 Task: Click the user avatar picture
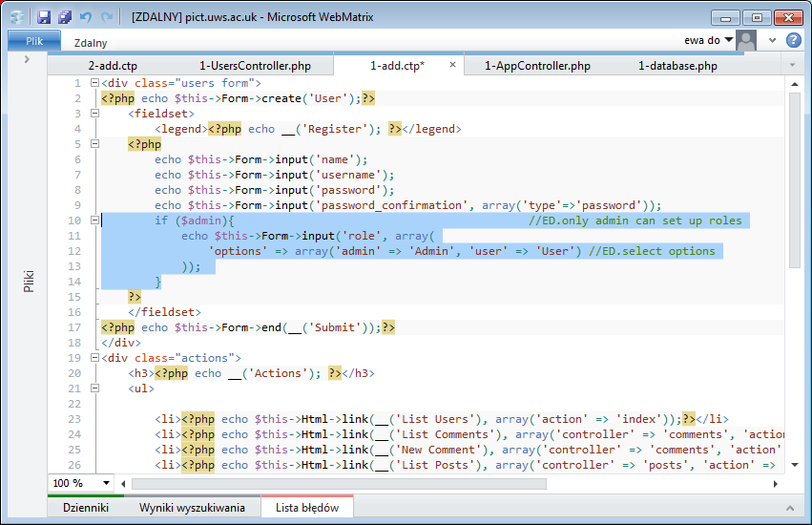(746, 40)
